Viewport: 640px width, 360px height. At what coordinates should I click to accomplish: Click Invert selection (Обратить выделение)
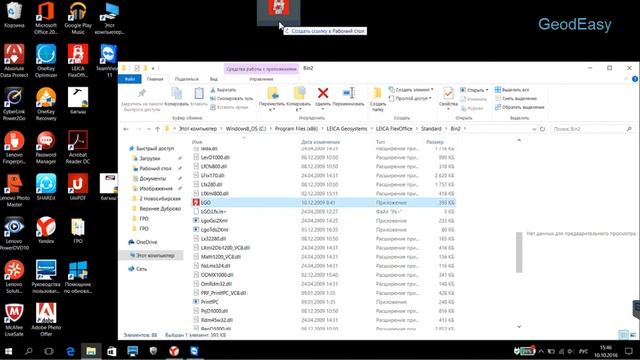[x=520, y=107]
